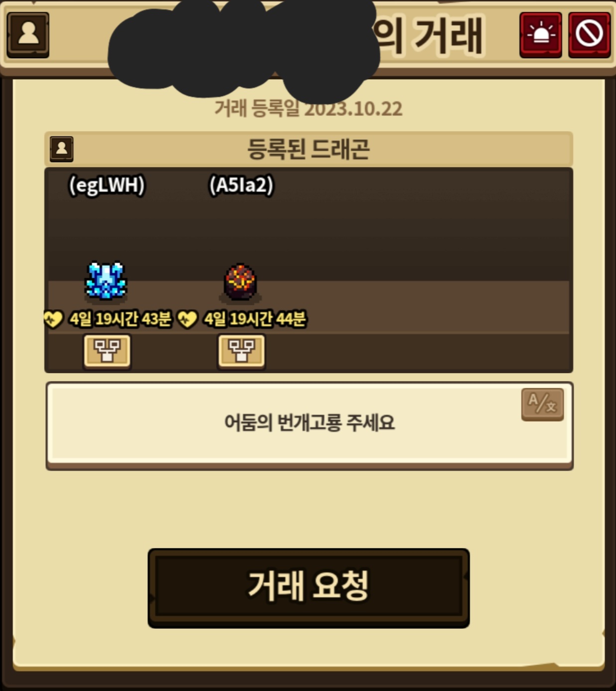Click the 의 거래 title text

point(429,35)
